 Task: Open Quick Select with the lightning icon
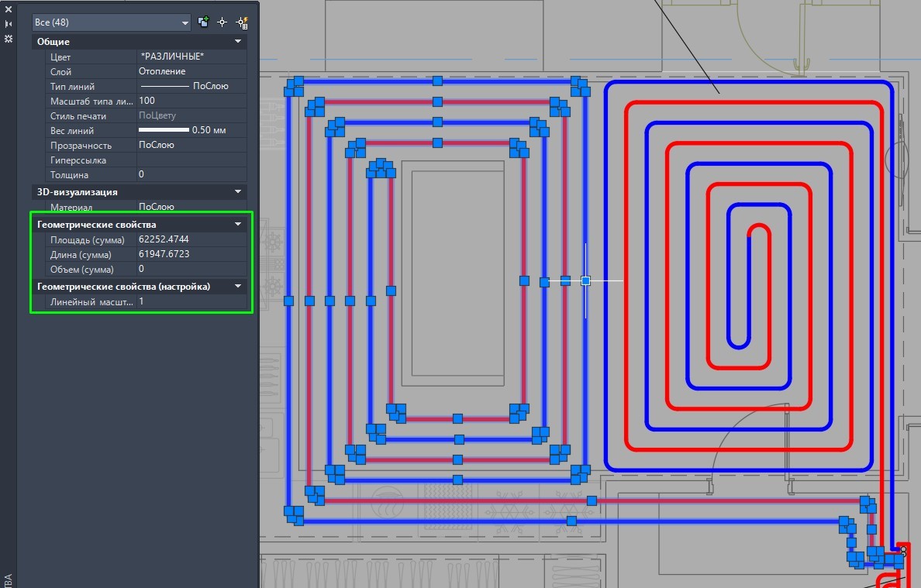(241, 22)
